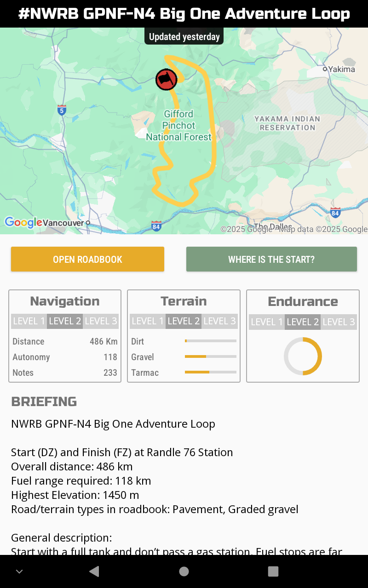Tap the Endurance card heading
The image size is (368, 588).
coord(303,302)
